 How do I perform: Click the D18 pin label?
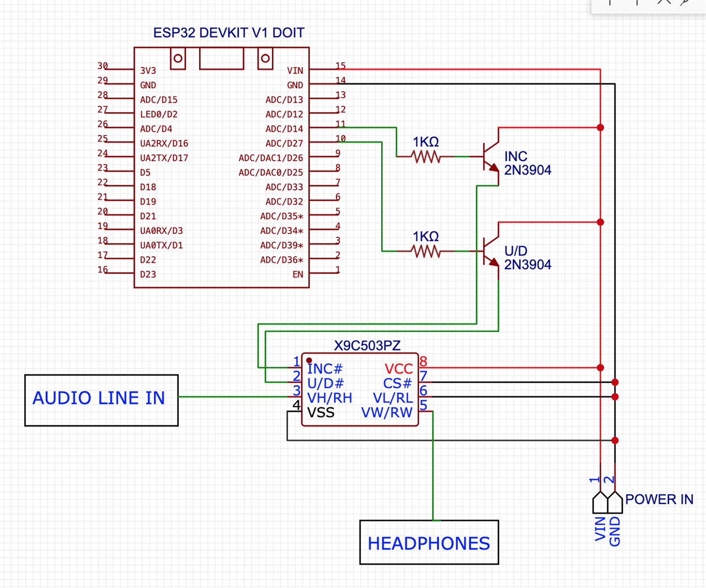click(148, 187)
